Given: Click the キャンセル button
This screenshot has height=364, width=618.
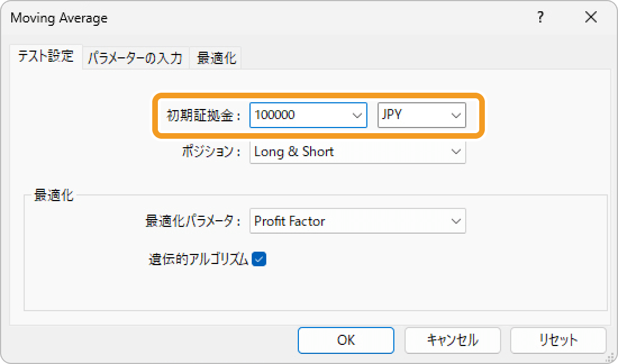Looking at the screenshot, I should (x=452, y=340).
